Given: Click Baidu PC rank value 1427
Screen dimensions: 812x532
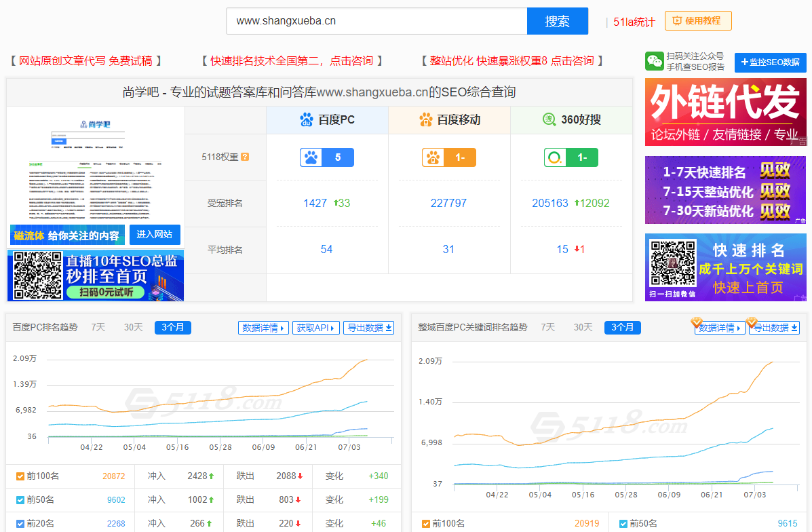Looking at the screenshot, I should (315, 203).
